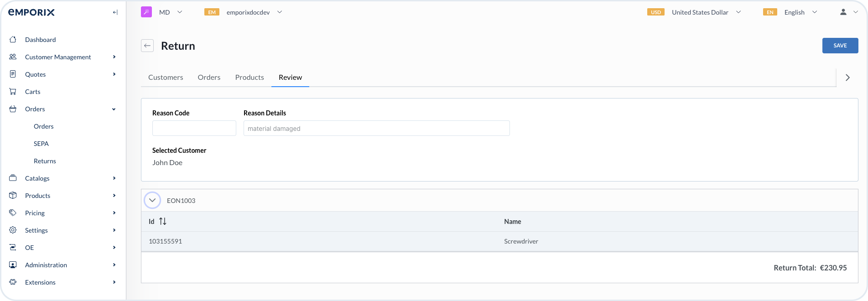Switch to the Products tab
Screen dimensions: 868x301
(x=249, y=78)
